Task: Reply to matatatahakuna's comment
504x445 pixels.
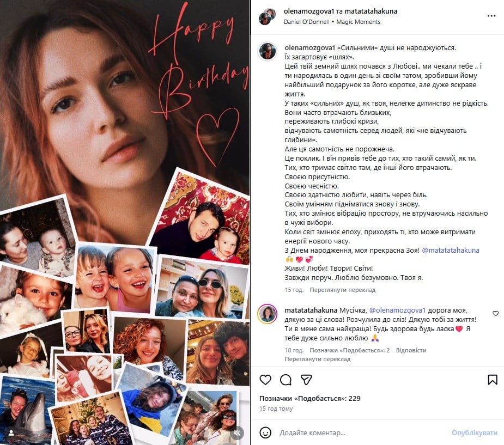Action: 411,350
